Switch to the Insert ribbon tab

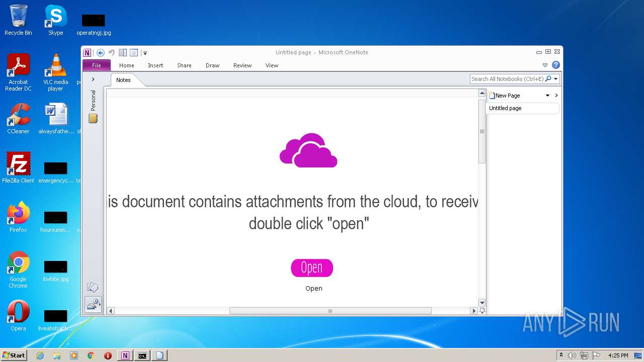[155, 65]
